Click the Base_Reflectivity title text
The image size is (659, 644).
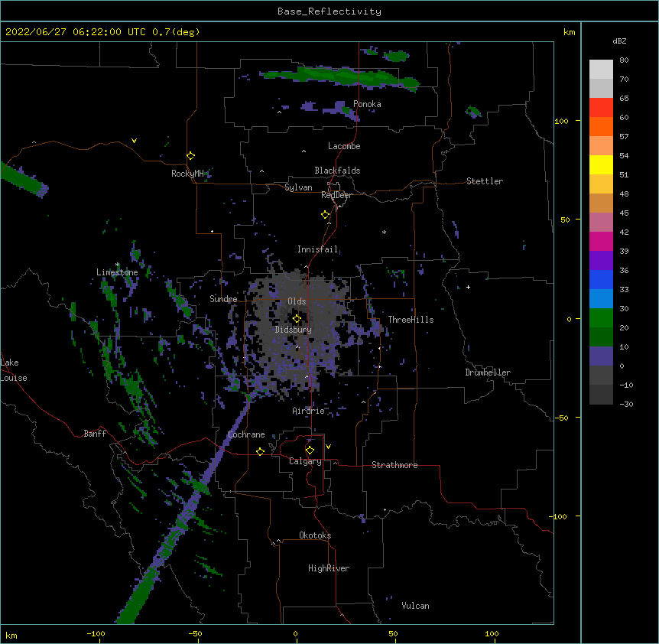coord(329,11)
